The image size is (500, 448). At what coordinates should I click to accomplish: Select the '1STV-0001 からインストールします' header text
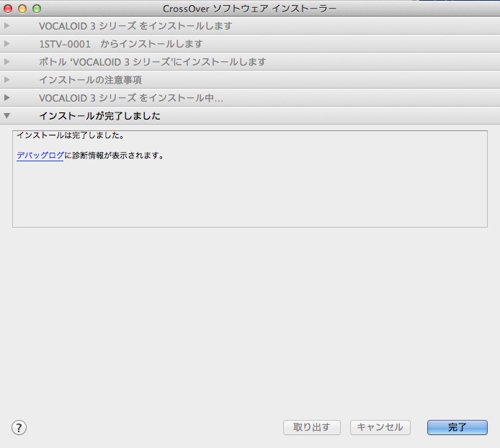click(121, 44)
